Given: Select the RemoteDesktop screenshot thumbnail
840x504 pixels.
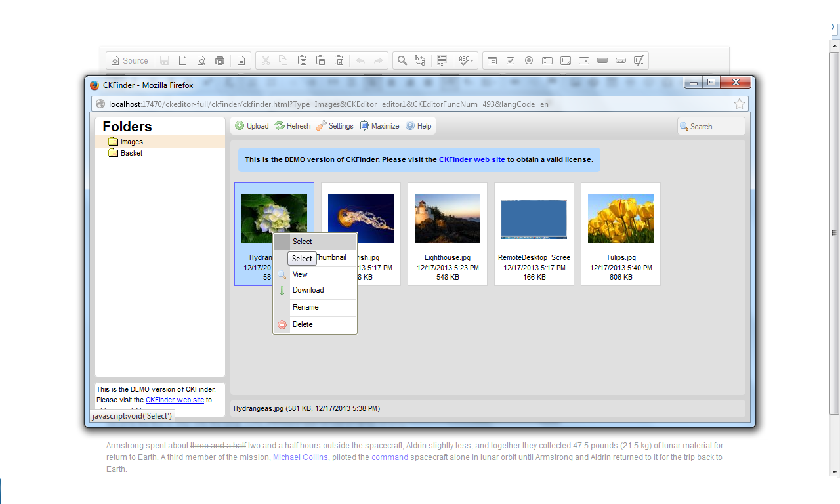Looking at the screenshot, I should click(x=534, y=219).
